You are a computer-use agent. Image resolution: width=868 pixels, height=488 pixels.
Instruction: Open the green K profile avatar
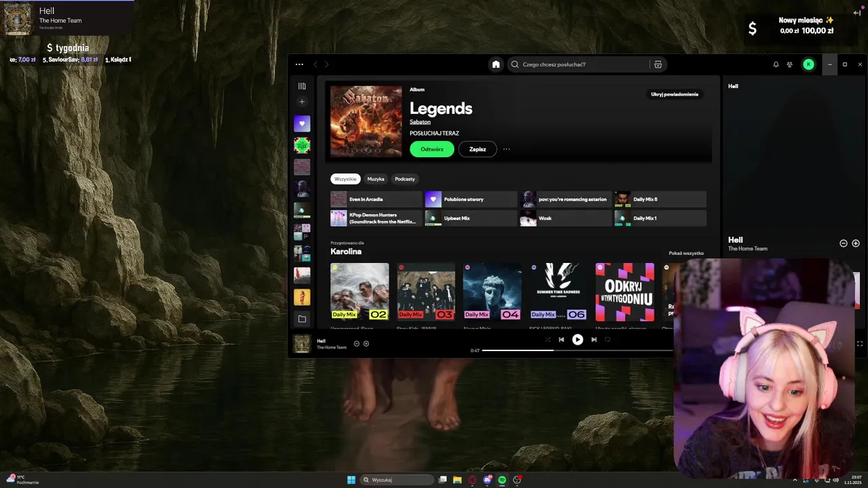point(808,64)
